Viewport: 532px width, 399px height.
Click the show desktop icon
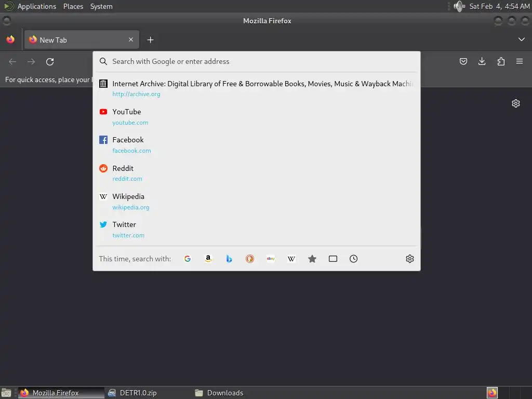pos(6,393)
